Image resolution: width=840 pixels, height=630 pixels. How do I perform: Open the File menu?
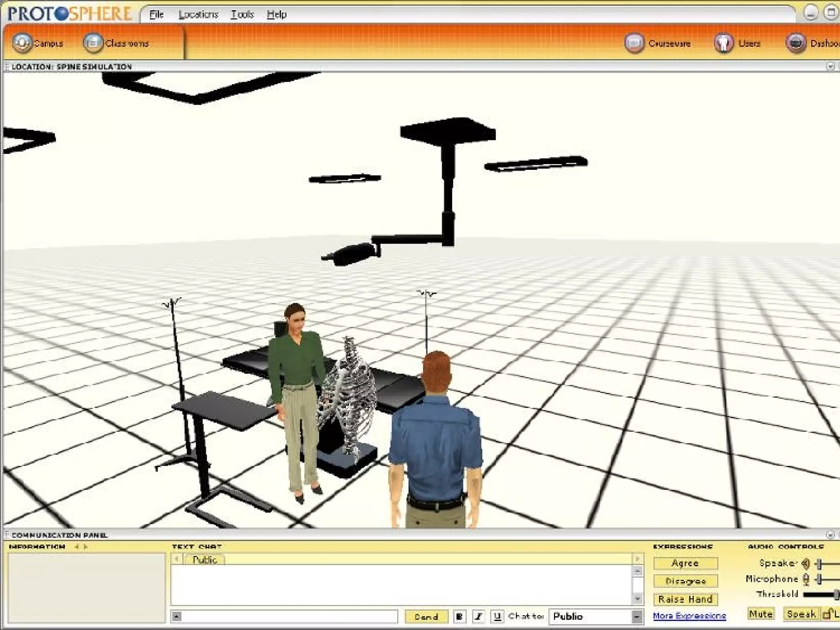[x=156, y=14]
